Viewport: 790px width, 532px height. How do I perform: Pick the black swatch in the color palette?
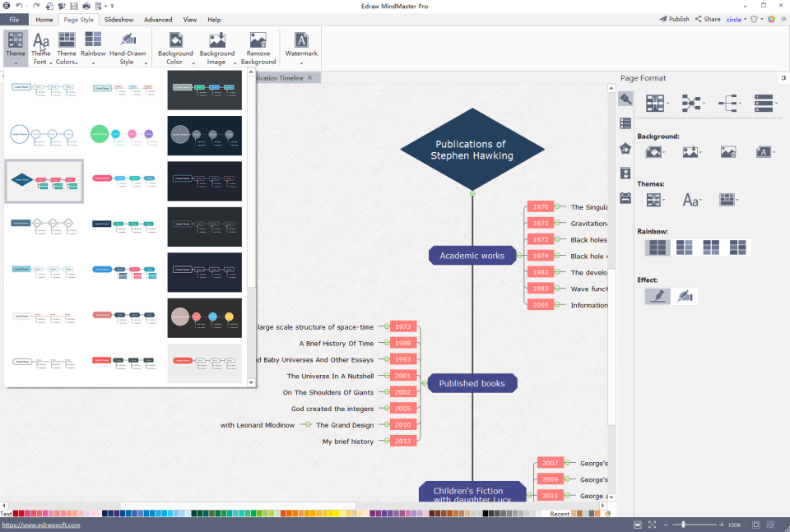(486, 514)
